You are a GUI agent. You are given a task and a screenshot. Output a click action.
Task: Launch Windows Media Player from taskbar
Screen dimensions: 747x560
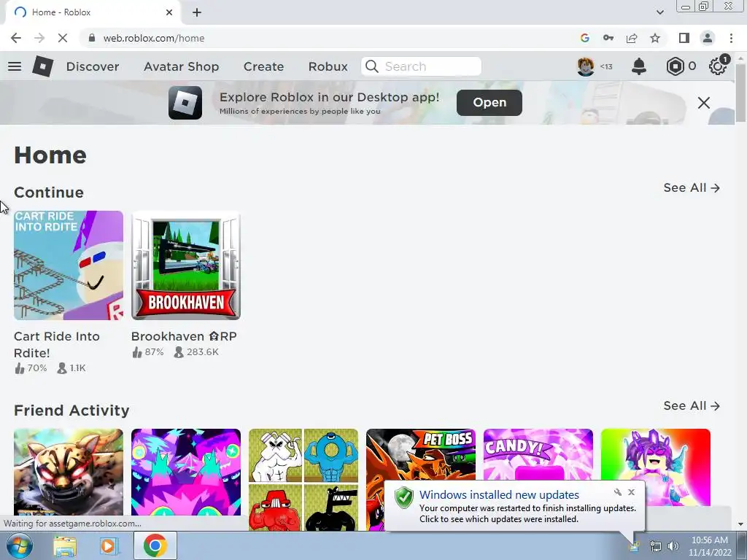[x=109, y=545]
